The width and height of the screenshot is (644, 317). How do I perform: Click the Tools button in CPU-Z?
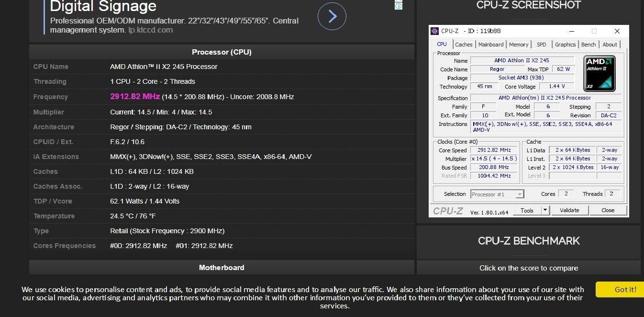[527, 210]
